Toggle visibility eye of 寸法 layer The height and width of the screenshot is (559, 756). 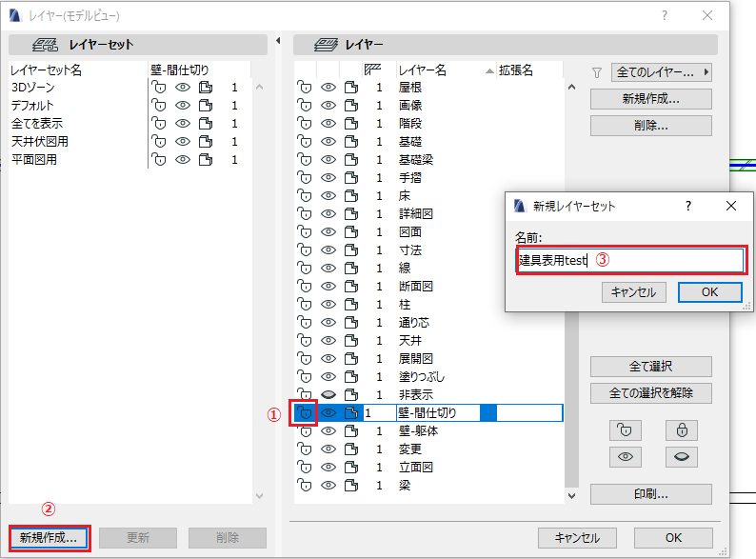tap(328, 250)
